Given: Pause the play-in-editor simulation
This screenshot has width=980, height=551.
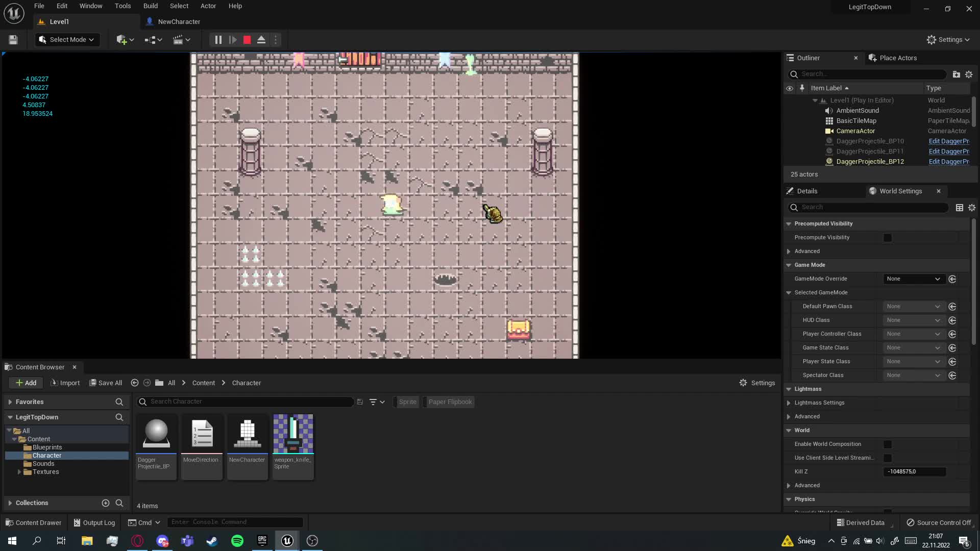Looking at the screenshot, I should click(218, 40).
